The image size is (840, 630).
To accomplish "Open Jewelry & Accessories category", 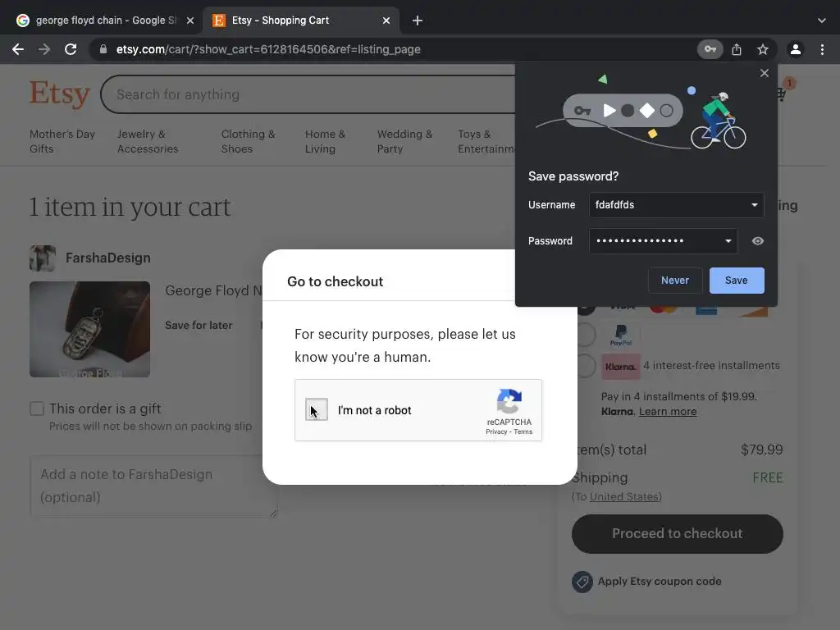I will (148, 141).
